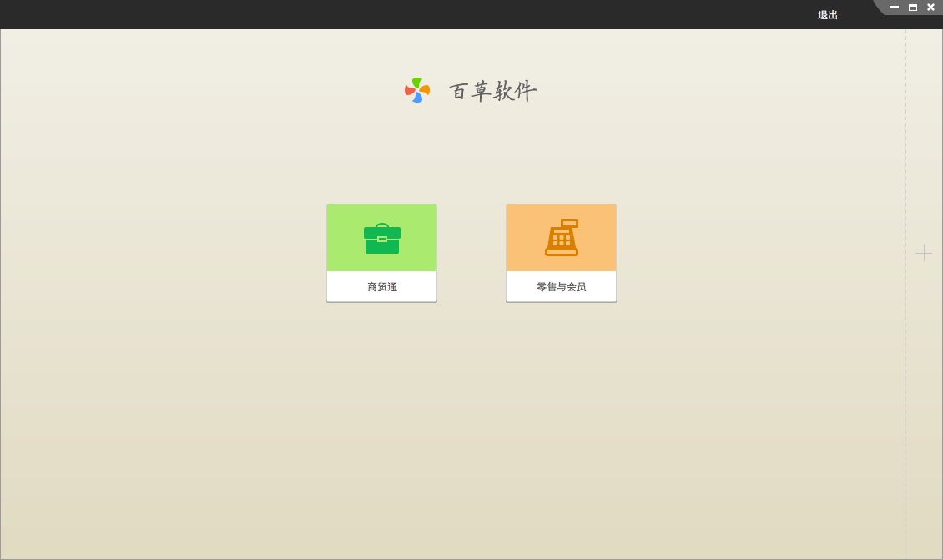Maximize the application window

point(912,8)
